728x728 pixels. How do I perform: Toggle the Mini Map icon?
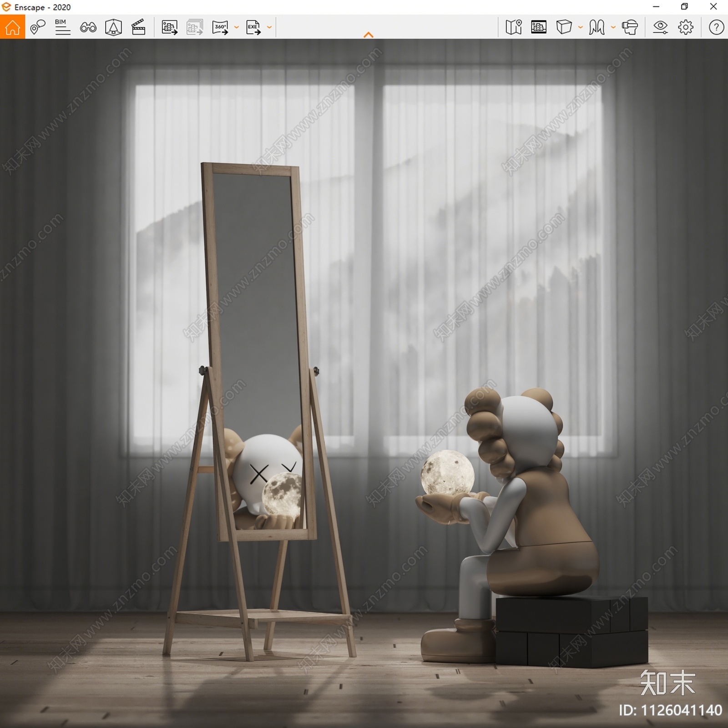tap(514, 27)
